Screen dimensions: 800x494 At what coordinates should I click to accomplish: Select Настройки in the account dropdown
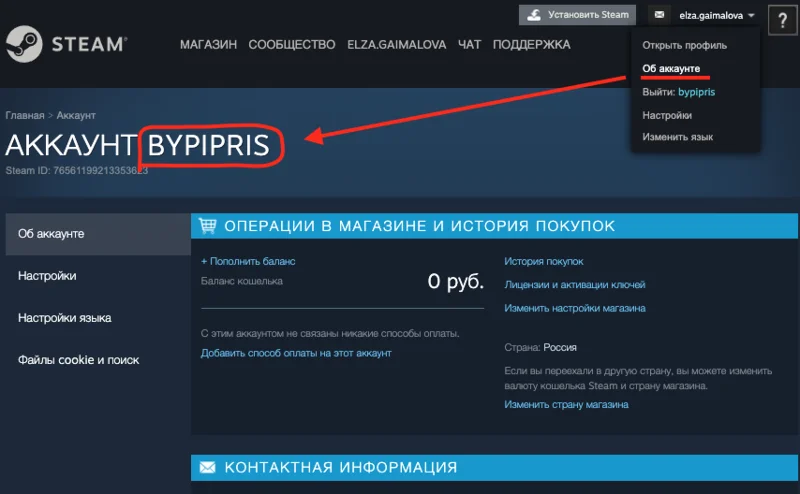(667, 115)
